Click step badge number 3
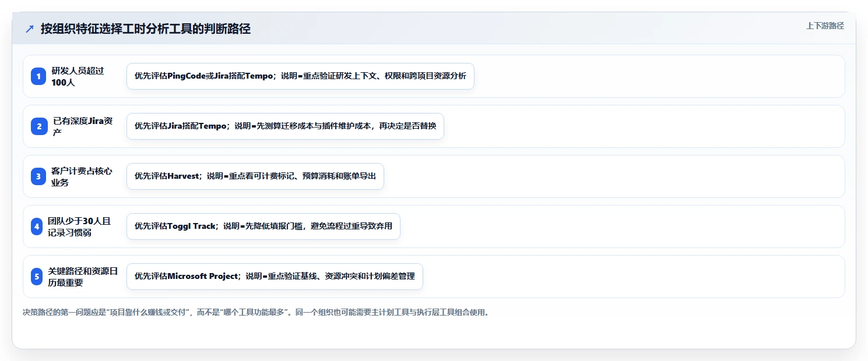868x361 pixels. click(x=38, y=176)
